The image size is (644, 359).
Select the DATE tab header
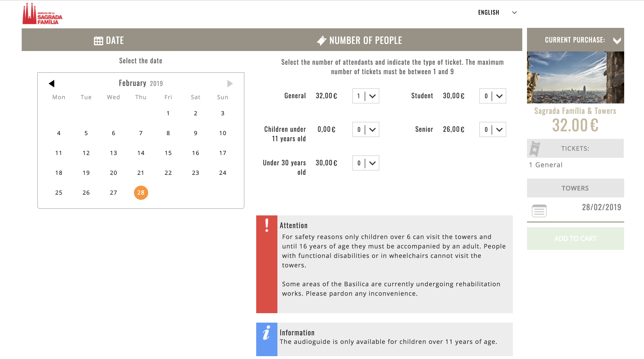click(109, 40)
